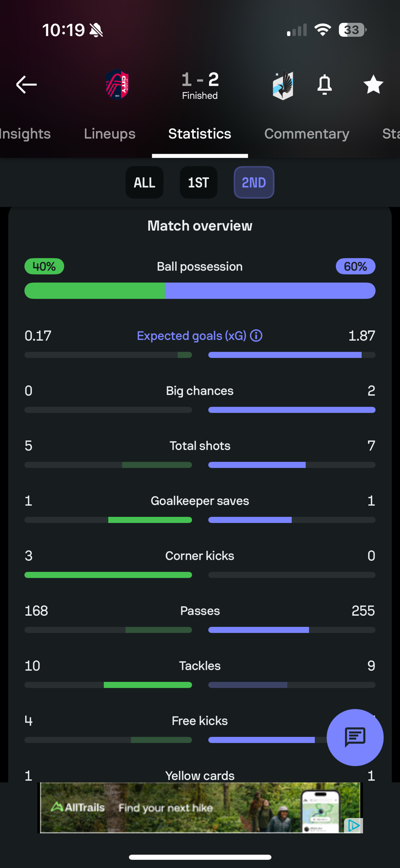This screenshot has height=868, width=400.
Task: Switch to the Lineups tab
Action: click(x=110, y=134)
